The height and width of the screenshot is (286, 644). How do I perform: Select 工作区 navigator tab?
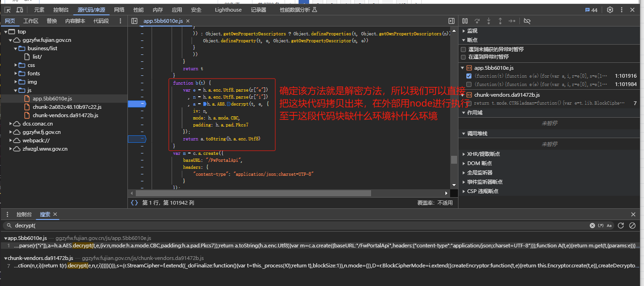point(31,21)
